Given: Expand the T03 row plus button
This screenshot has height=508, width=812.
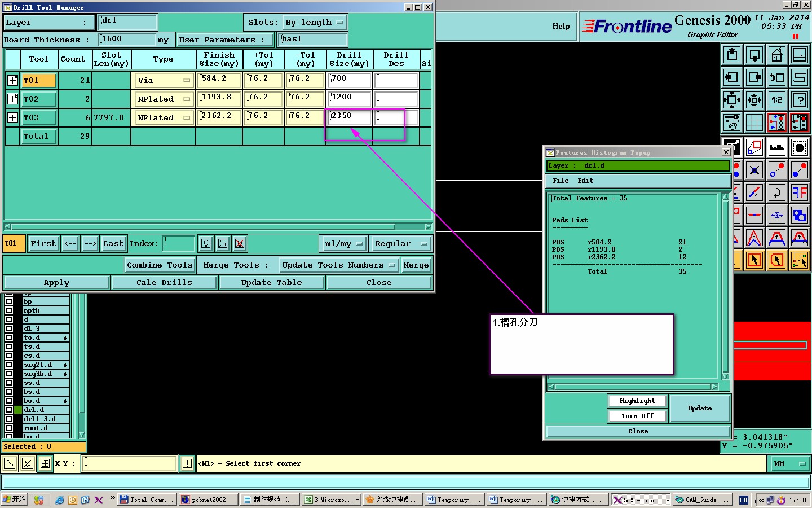Looking at the screenshot, I should tap(12, 117).
